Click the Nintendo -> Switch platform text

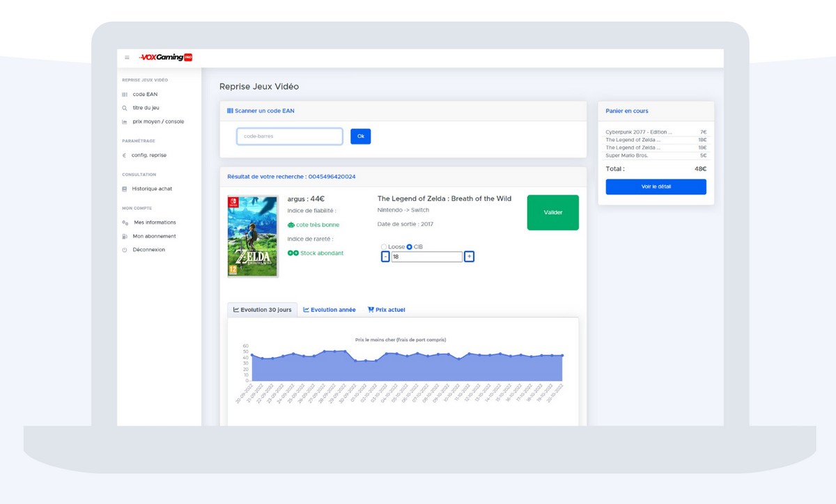[403, 210]
